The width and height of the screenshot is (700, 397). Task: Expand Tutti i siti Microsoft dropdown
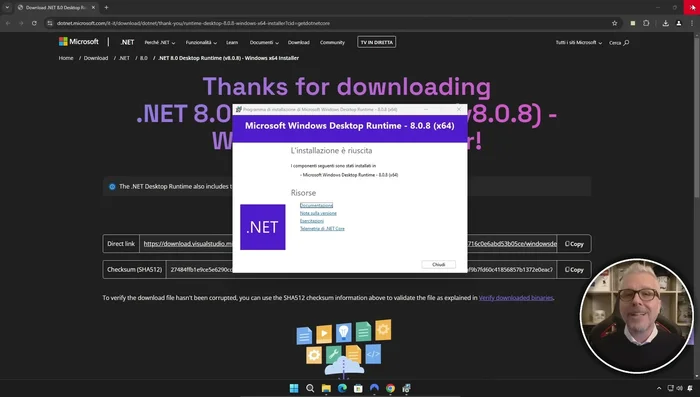(579, 42)
